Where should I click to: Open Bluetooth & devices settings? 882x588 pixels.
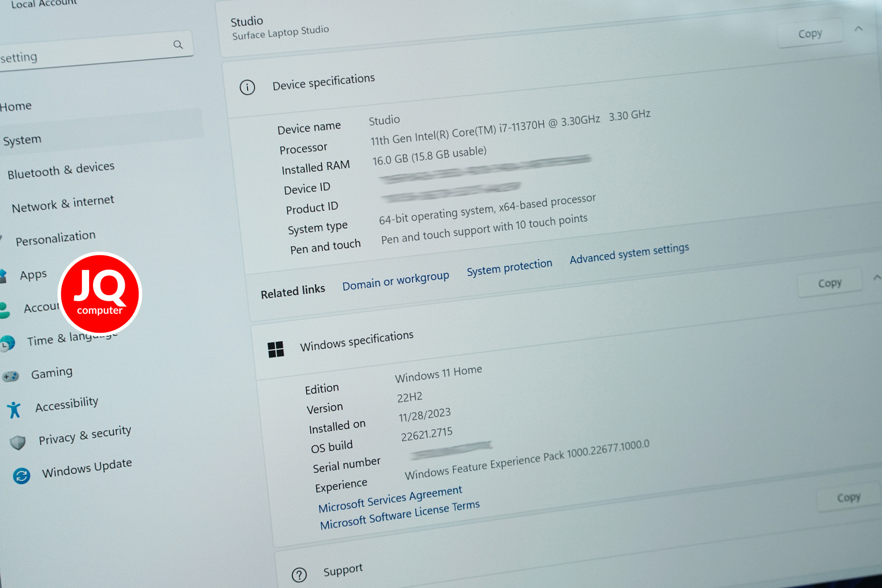61,170
